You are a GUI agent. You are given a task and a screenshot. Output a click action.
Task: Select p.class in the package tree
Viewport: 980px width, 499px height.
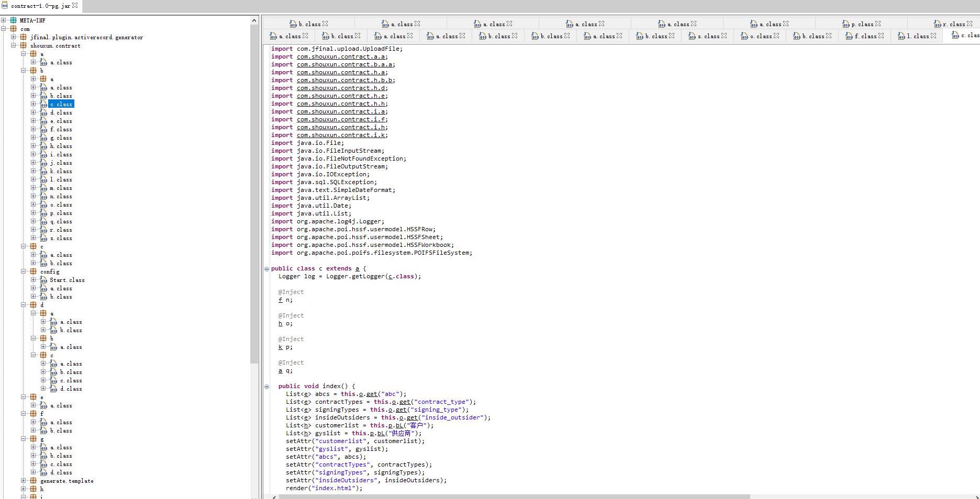(61, 213)
